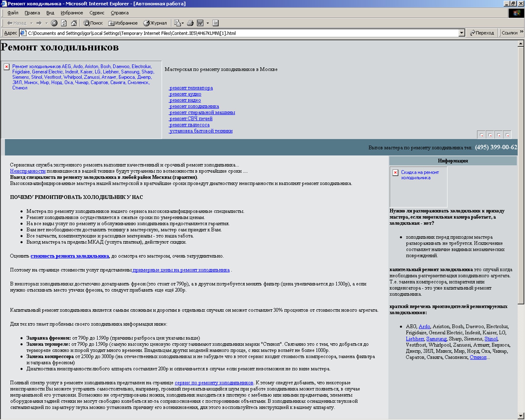Click second small broken image above banner
The height and width of the screenshot is (420, 525).
coord(490,134)
